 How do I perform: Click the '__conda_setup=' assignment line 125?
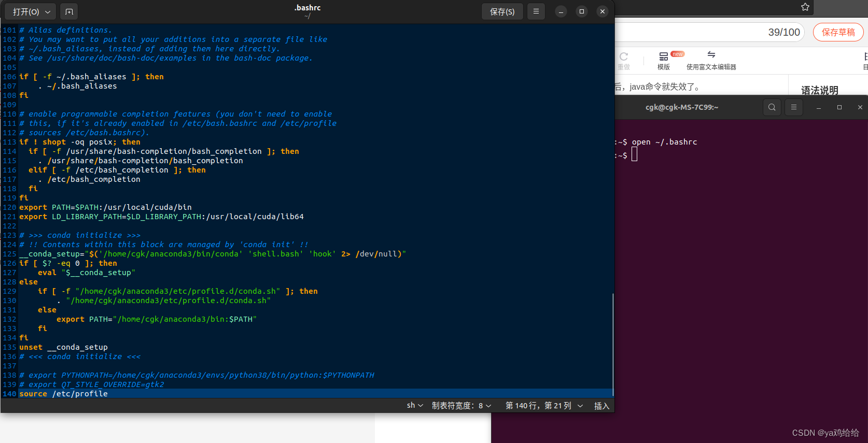213,254
